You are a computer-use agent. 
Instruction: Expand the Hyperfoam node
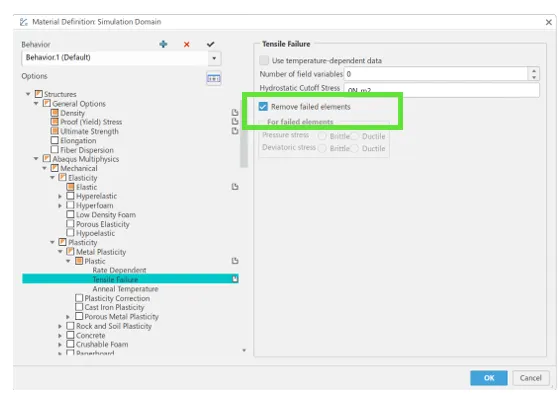(x=60, y=205)
